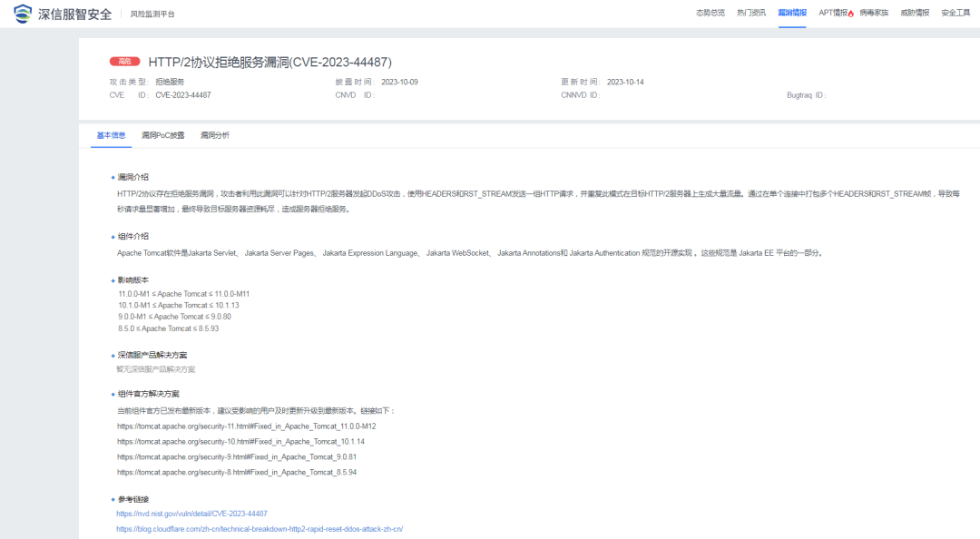Click the 组件介绍 section heading
This screenshot has height=539, width=980.
coord(133,236)
